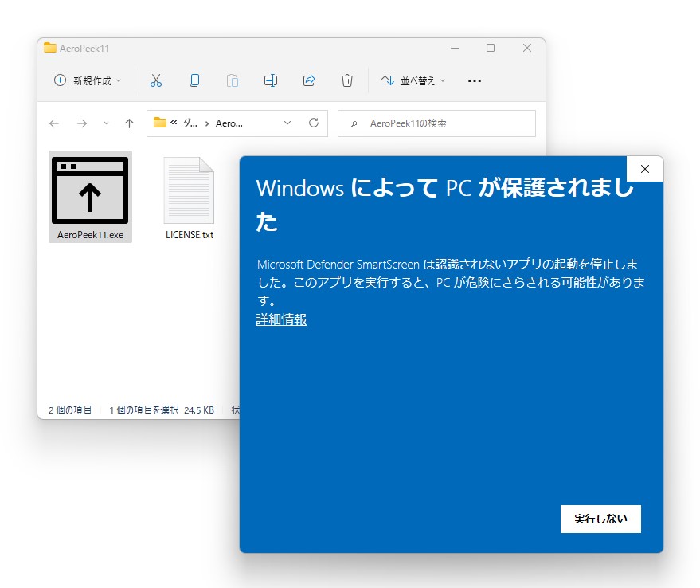Select the AeroPeek11.exe file icon
Screen dimensions: 700x588
click(x=90, y=190)
